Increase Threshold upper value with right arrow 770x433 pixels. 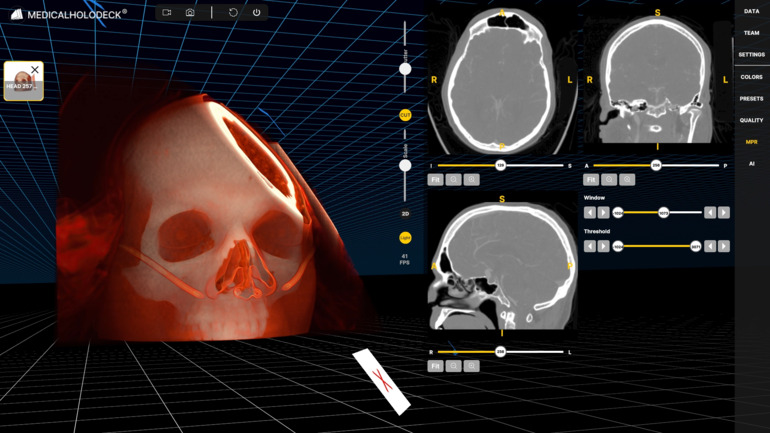point(724,246)
